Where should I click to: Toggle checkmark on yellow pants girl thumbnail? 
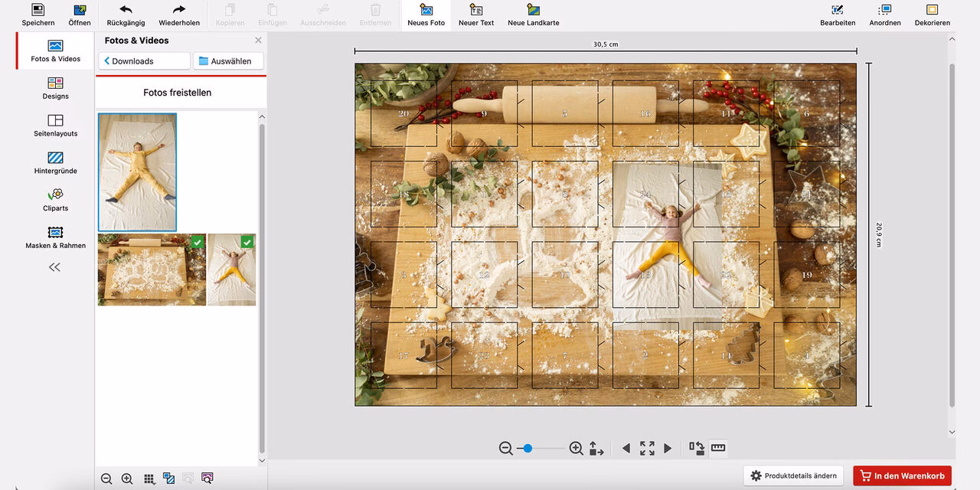(247, 242)
